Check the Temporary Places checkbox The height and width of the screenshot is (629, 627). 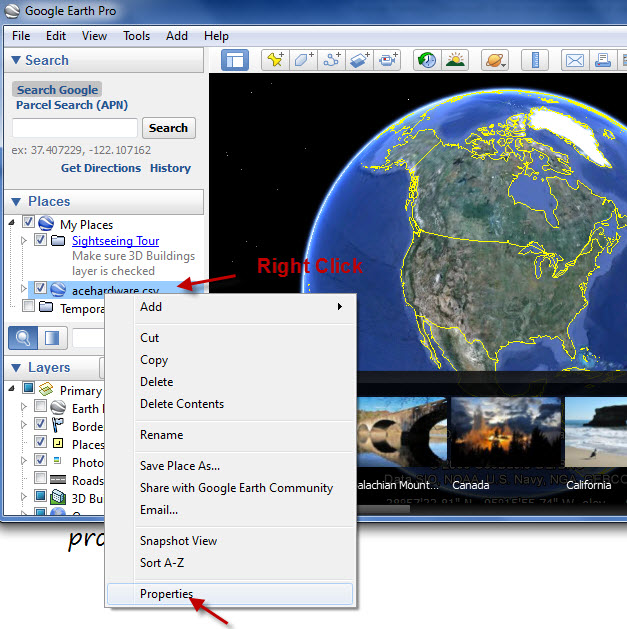point(28,306)
